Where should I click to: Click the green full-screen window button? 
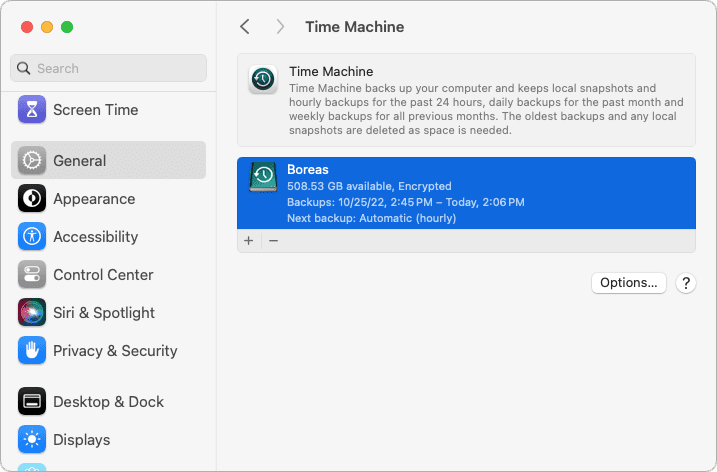(x=67, y=27)
